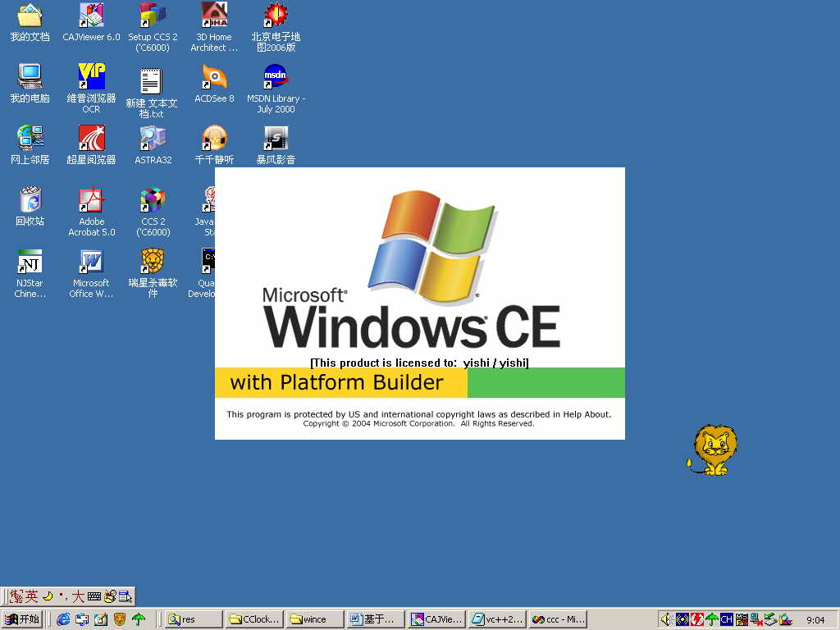Viewport: 840px width, 630px height.
Task: Launch the CAJViewer 6.0 shortcut
Action: [91, 22]
